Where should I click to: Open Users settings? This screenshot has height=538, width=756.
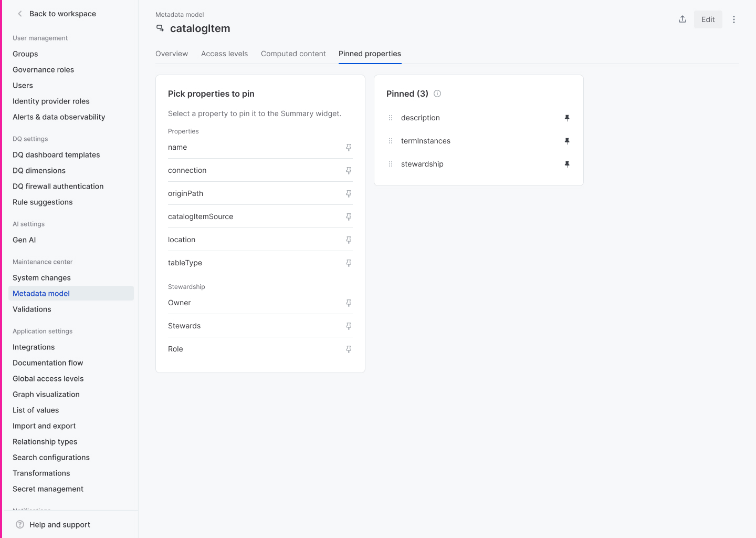pos(23,85)
